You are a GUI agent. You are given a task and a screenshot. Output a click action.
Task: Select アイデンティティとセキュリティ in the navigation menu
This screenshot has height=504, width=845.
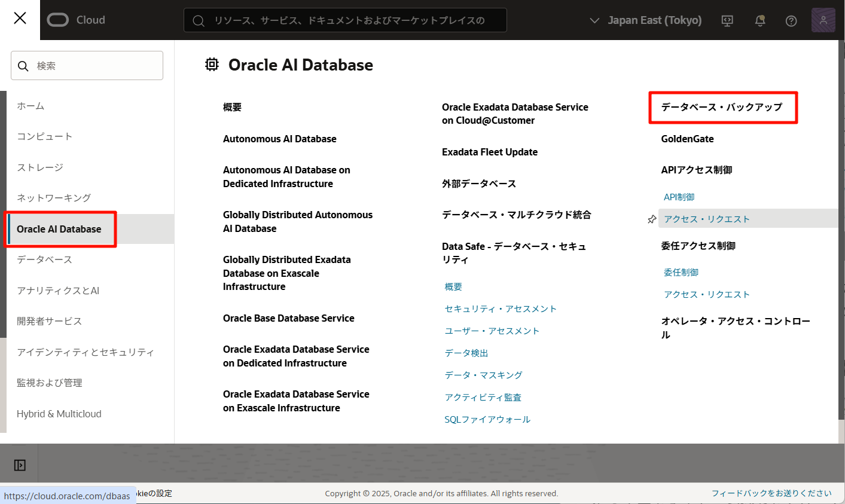(86, 352)
